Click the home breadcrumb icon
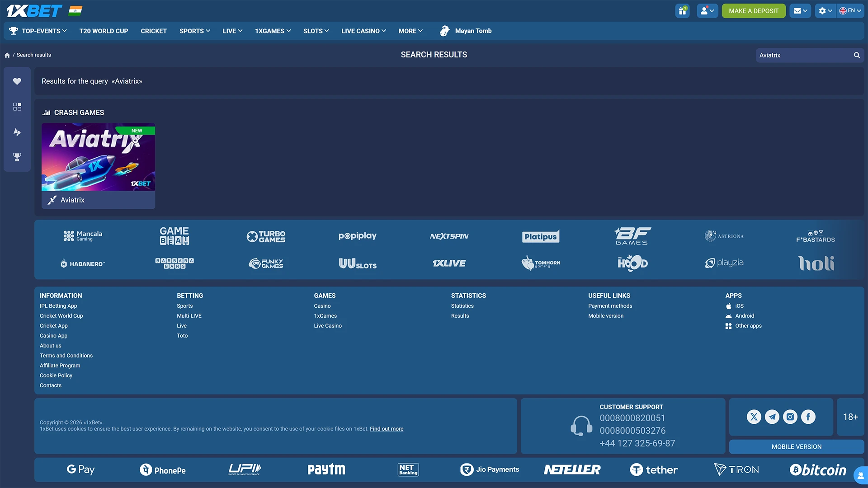The image size is (868, 488). point(7,55)
